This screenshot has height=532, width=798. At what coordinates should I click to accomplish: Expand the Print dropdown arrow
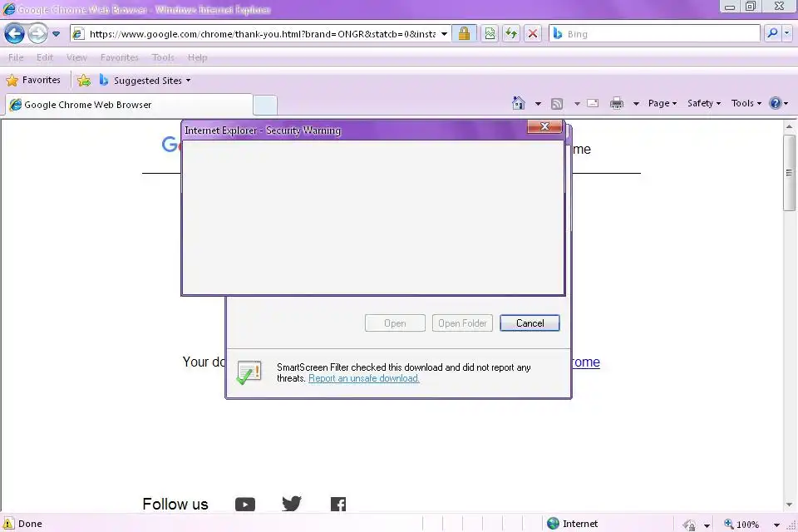[x=636, y=104]
